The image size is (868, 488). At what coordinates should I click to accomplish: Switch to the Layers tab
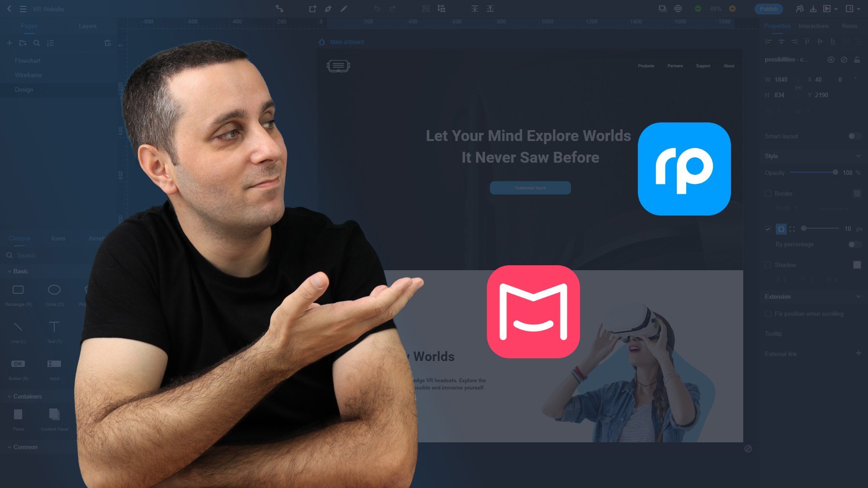click(87, 26)
